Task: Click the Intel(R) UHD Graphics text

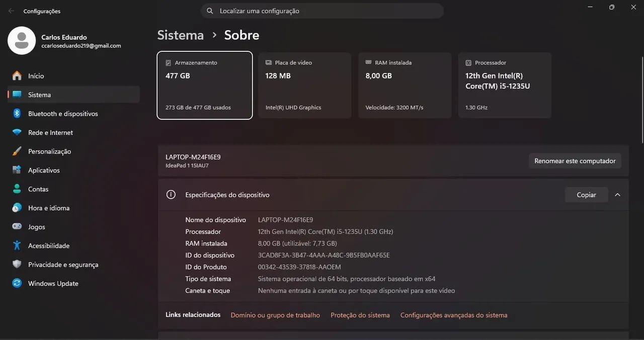Action: pyautogui.click(x=293, y=107)
